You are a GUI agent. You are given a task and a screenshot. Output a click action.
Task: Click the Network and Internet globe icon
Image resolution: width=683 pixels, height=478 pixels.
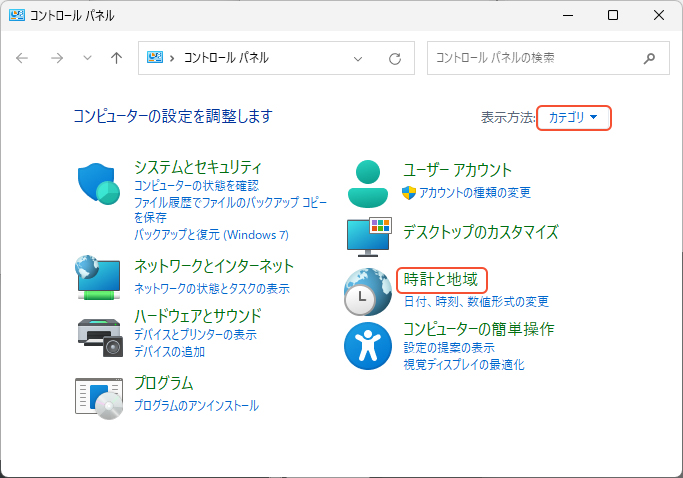coord(98,277)
